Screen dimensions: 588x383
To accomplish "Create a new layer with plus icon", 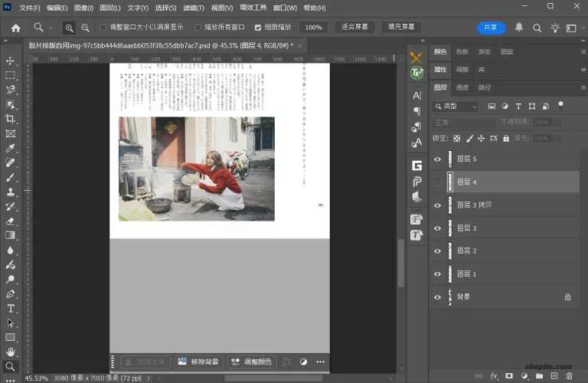I will pos(554,376).
